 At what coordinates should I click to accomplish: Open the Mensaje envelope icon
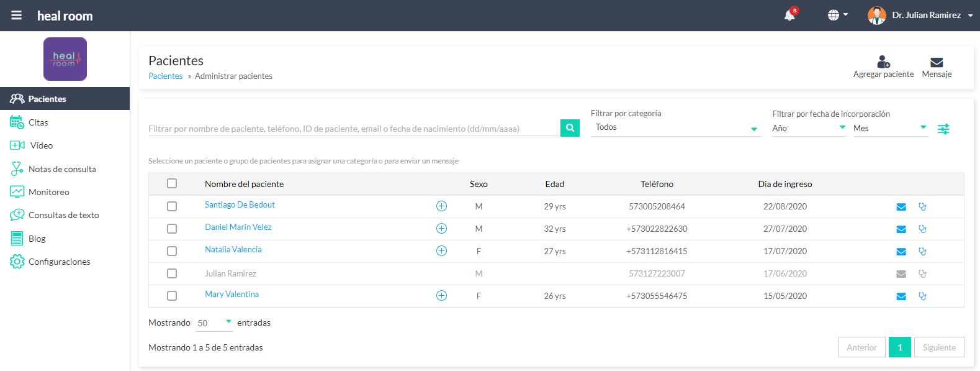pos(937,62)
